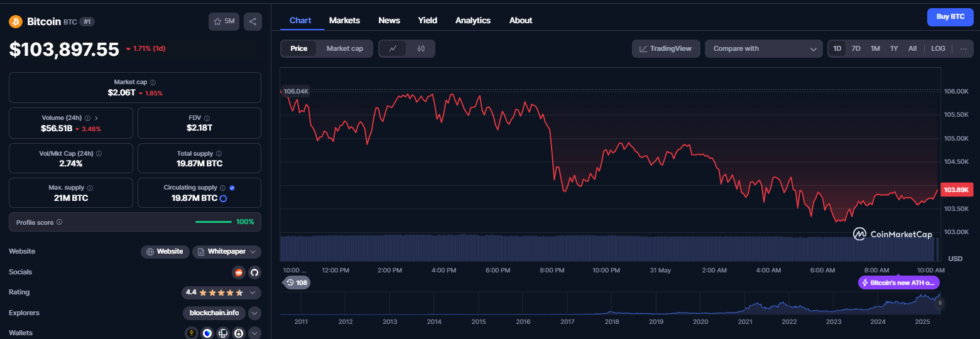
Task: Click the verified badge beside Circulating supply
Action: pos(232,188)
